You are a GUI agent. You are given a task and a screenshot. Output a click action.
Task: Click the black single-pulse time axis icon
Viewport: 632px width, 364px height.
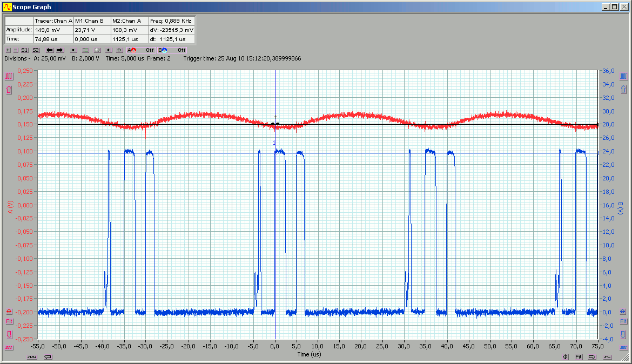click(607, 357)
